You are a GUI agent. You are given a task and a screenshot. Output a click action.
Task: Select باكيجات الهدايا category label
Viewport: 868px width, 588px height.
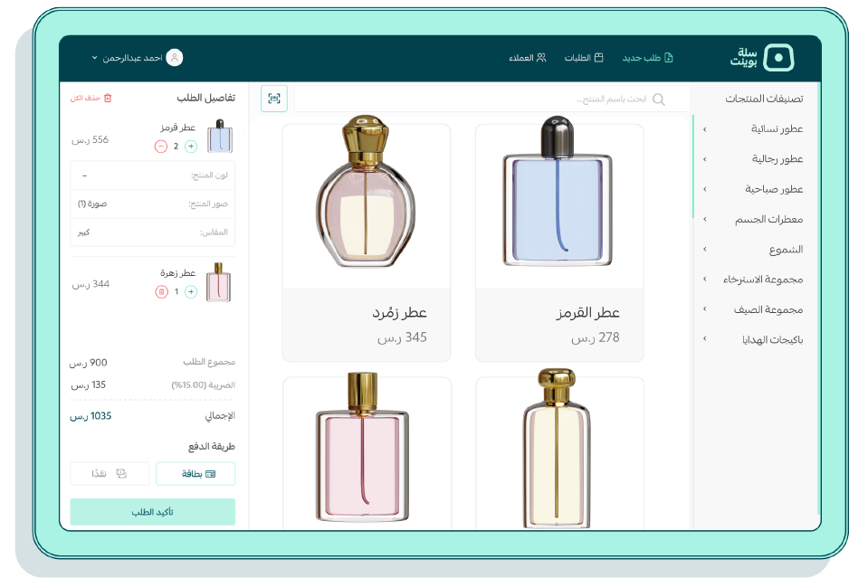point(773,339)
